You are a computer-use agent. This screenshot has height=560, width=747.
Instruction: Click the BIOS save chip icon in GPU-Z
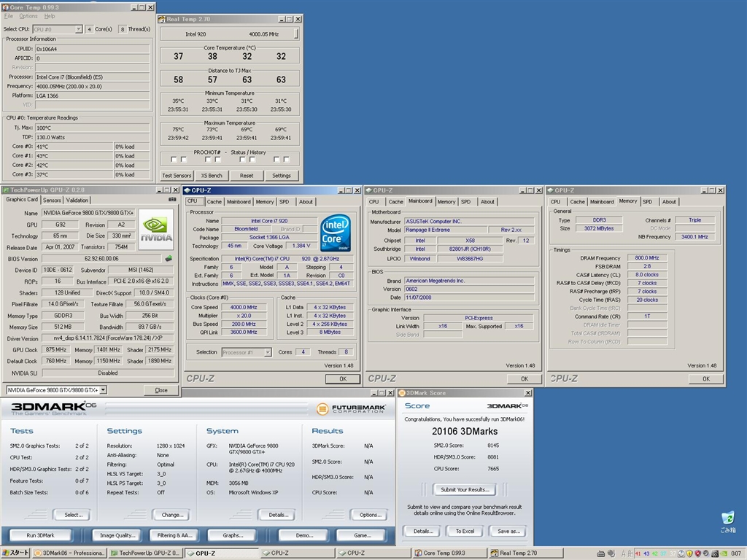tap(169, 258)
